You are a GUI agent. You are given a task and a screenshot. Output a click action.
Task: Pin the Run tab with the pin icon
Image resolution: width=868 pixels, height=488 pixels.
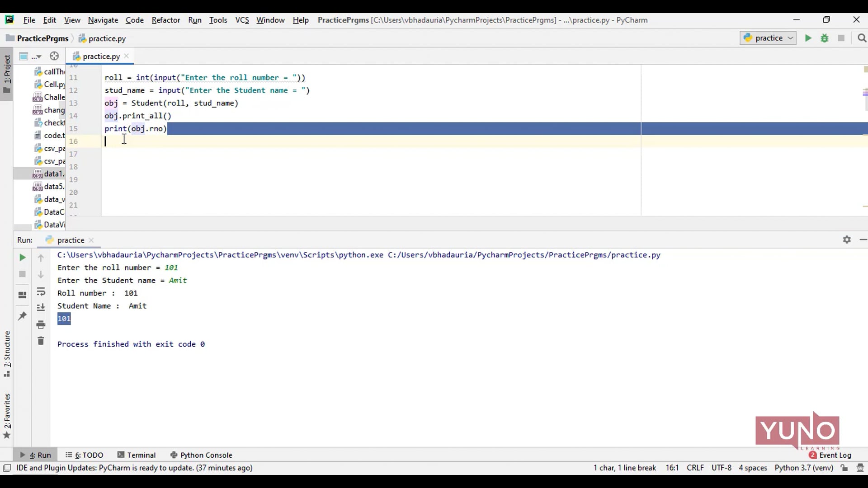pyautogui.click(x=22, y=316)
